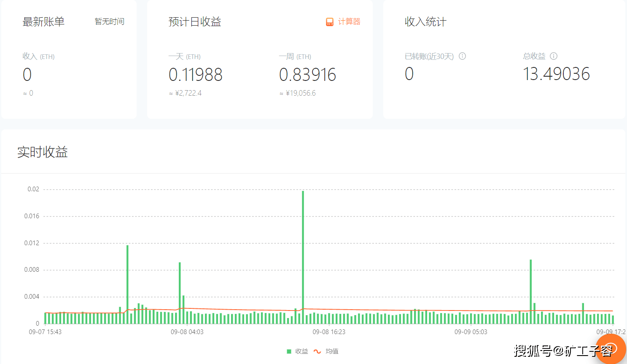Select the tall spike bar after 09-09 05:03
The width and height of the screenshot is (627, 364).
(531, 292)
